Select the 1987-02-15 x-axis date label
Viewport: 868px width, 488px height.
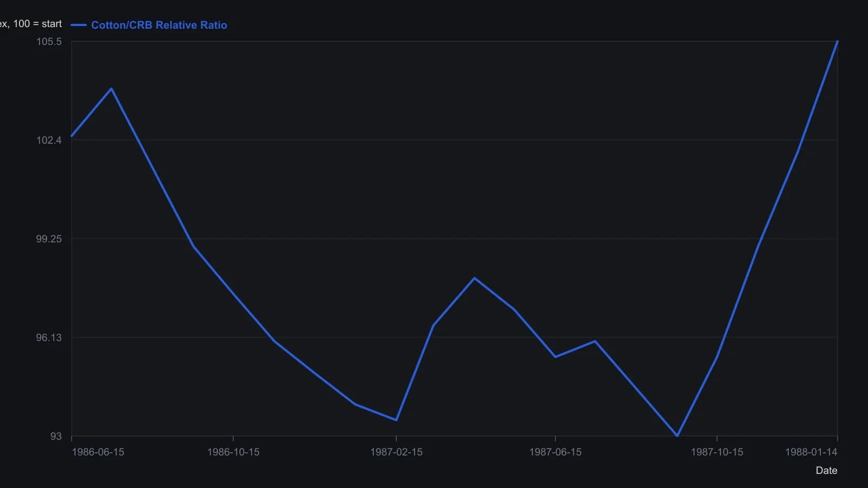[x=396, y=452]
